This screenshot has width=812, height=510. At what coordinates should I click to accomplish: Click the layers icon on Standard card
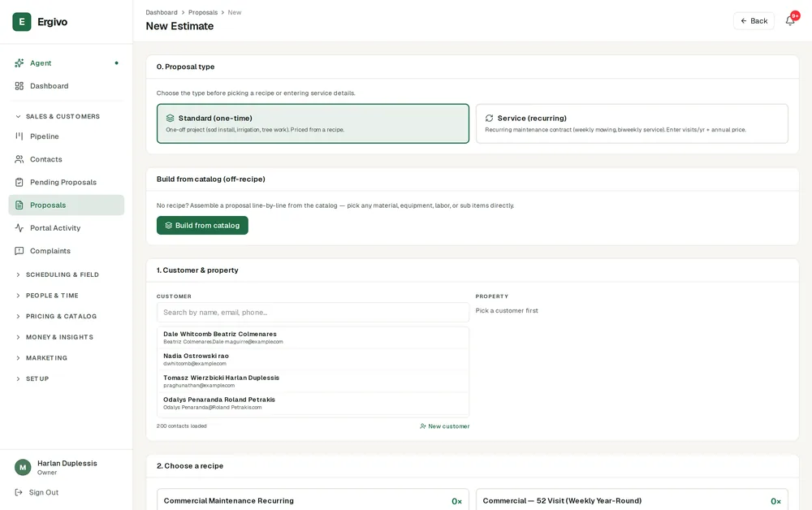click(170, 118)
